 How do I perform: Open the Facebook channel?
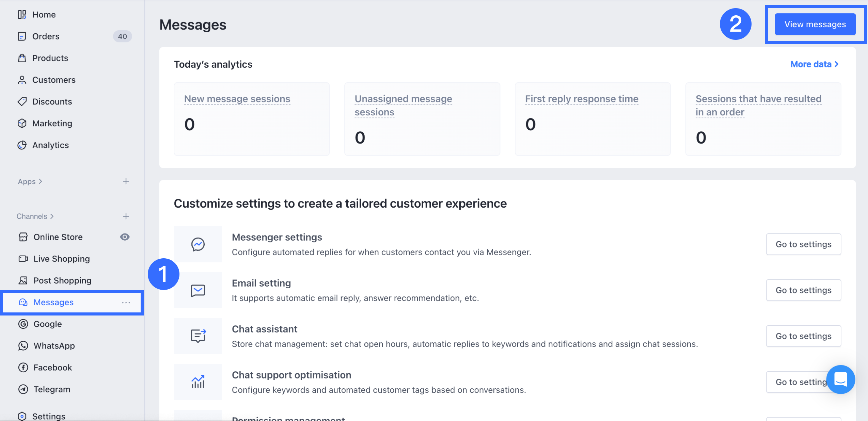tap(52, 368)
